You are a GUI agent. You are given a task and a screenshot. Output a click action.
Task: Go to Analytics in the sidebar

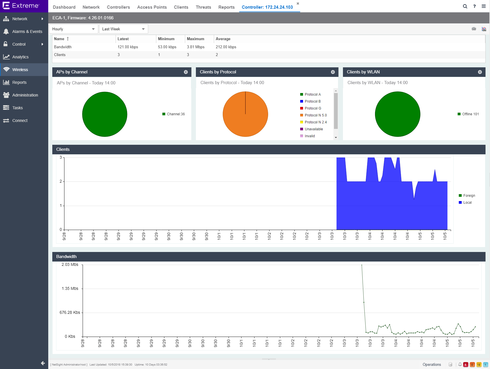(24, 57)
